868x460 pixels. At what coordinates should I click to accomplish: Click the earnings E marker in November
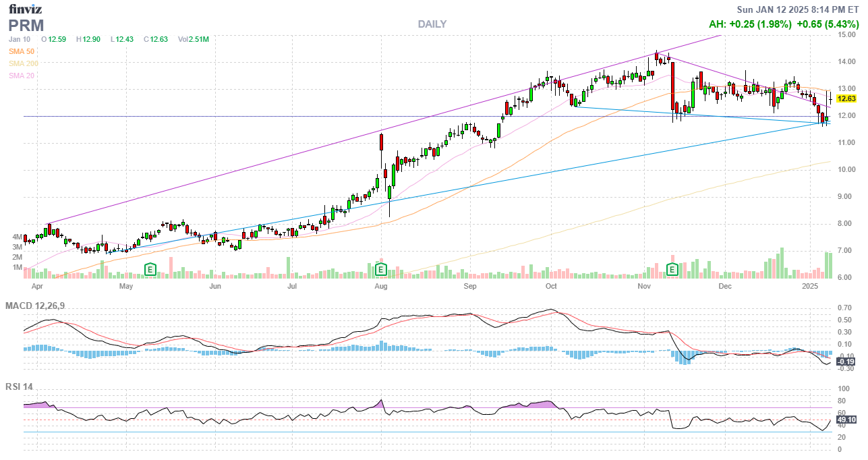point(672,270)
